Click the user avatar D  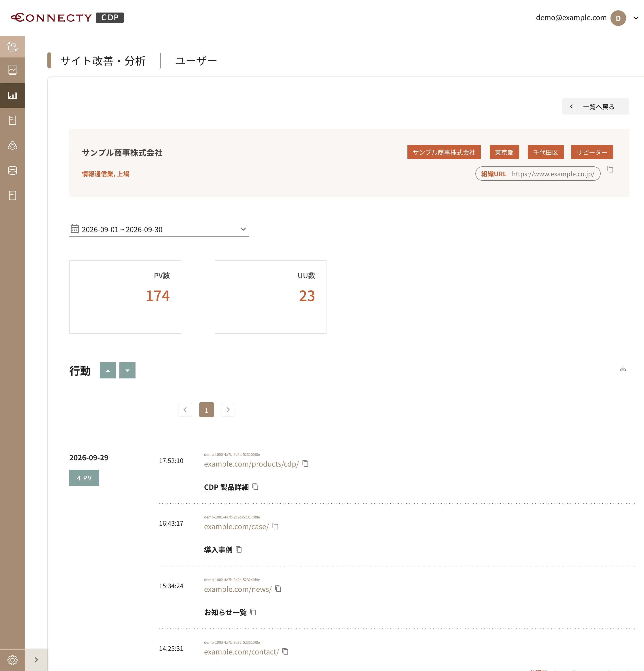(x=618, y=18)
